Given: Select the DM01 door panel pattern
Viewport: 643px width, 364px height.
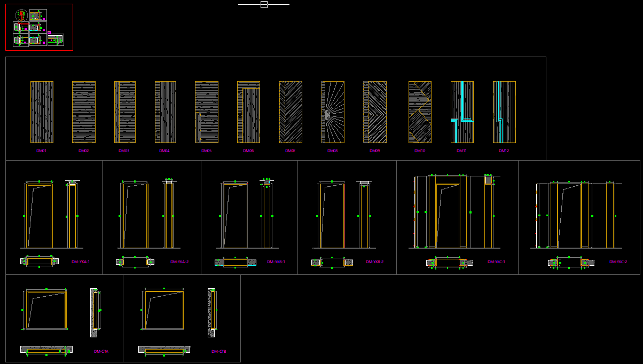Looking at the screenshot, I should tap(42, 112).
